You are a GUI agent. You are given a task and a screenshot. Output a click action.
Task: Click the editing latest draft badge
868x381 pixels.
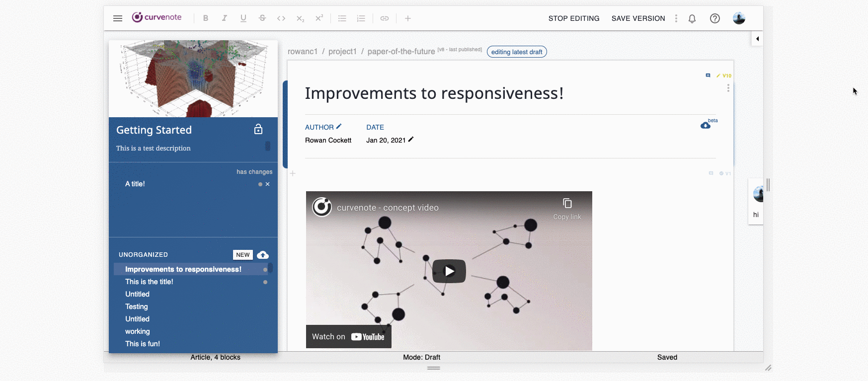517,52
